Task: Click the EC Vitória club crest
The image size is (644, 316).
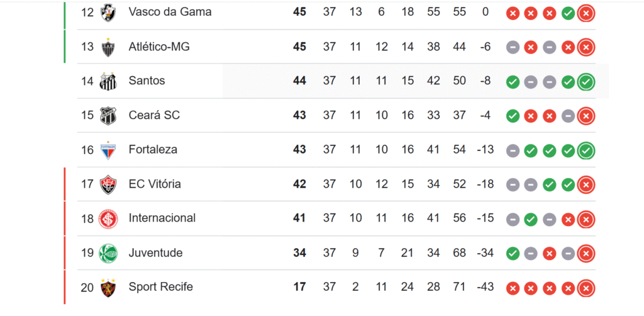Action: (x=108, y=184)
